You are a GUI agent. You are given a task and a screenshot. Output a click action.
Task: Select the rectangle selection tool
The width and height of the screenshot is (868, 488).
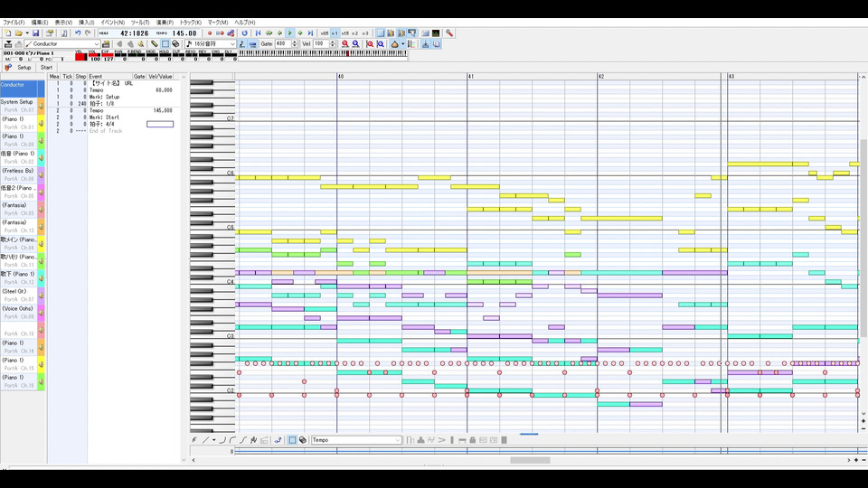tap(165, 43)
